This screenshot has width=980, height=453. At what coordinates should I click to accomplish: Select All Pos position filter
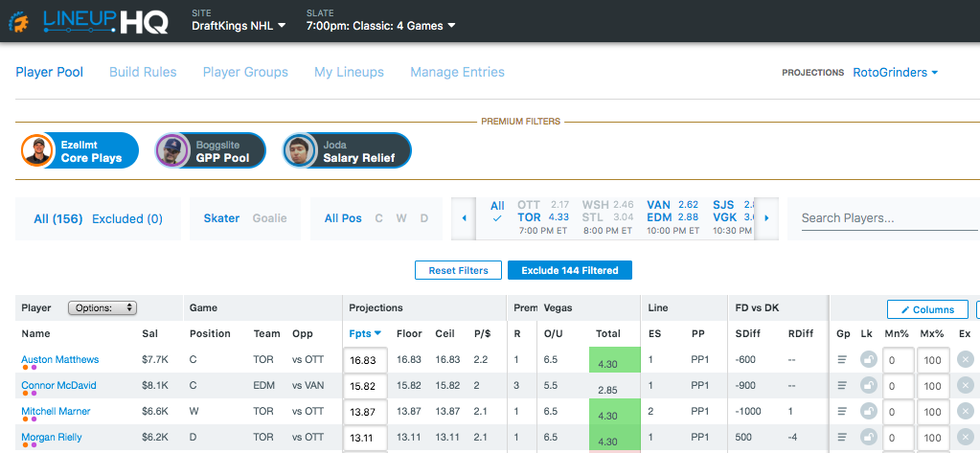coord(343,218)
